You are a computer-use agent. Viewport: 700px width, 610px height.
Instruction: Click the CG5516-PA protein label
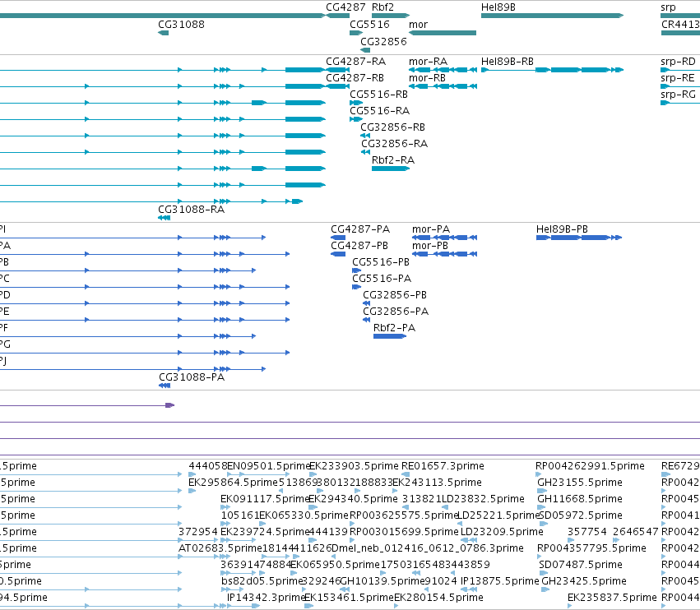point(381,279)
